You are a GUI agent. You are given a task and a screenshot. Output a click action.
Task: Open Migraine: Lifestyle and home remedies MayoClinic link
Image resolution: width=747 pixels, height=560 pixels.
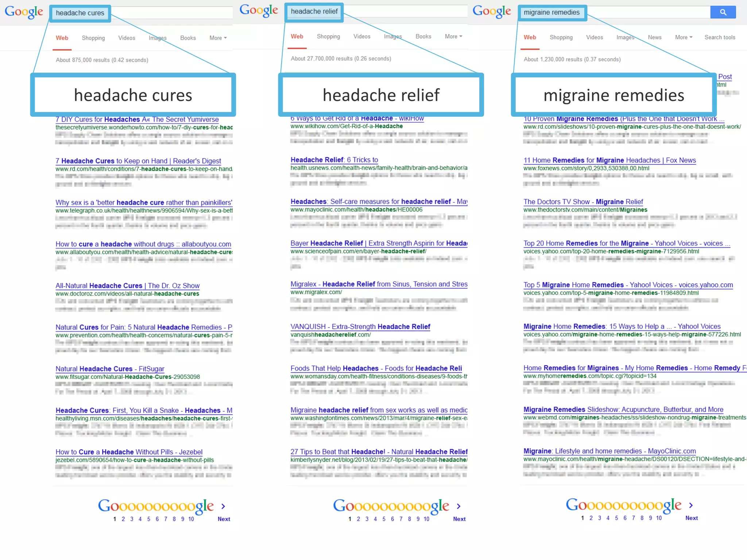(609, 451)
